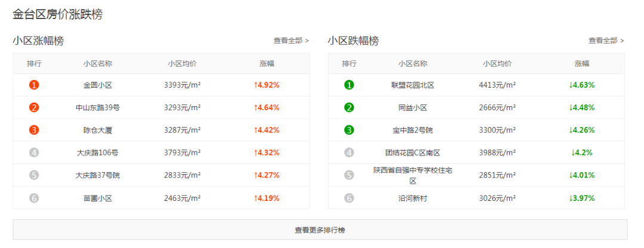Click the red rank 2 badge
Viewport: 644px width, 248px height.
pyautogui.click(x=34, y=107)
